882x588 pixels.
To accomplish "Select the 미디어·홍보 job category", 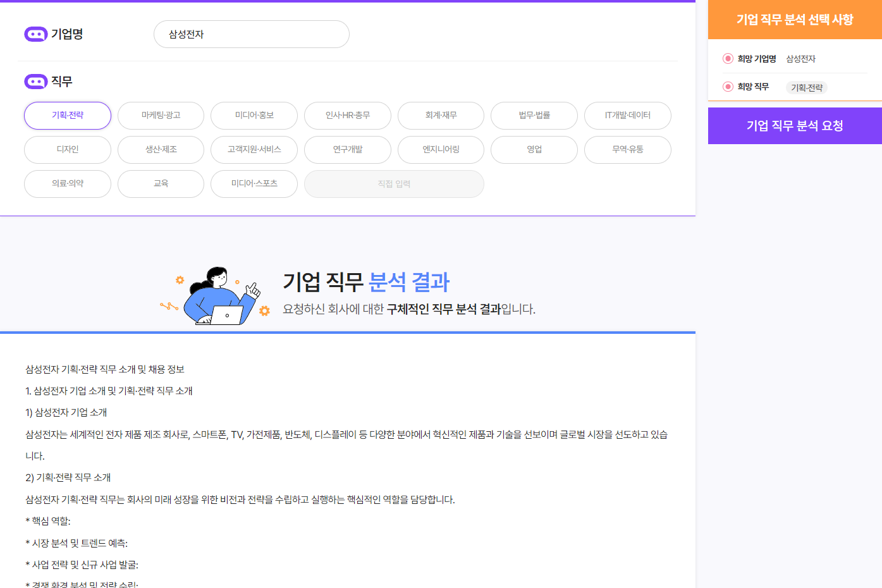I will [254, 116].
